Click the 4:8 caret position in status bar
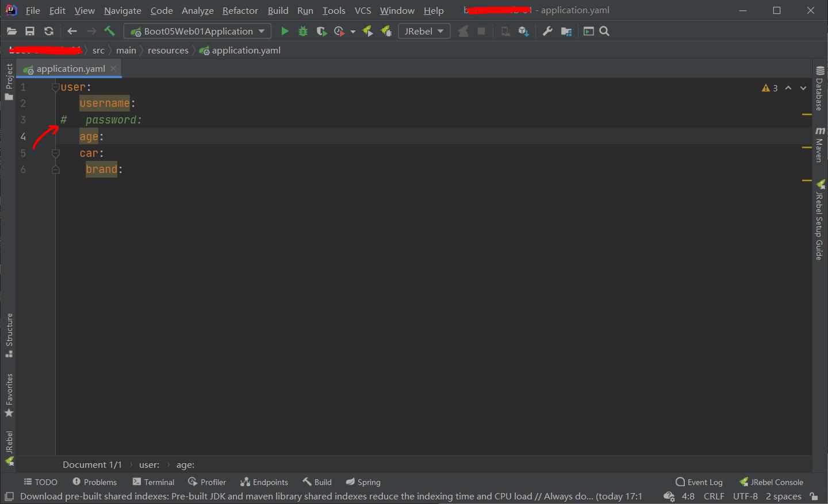The image size is (828, 504). [x=688, y=497]
